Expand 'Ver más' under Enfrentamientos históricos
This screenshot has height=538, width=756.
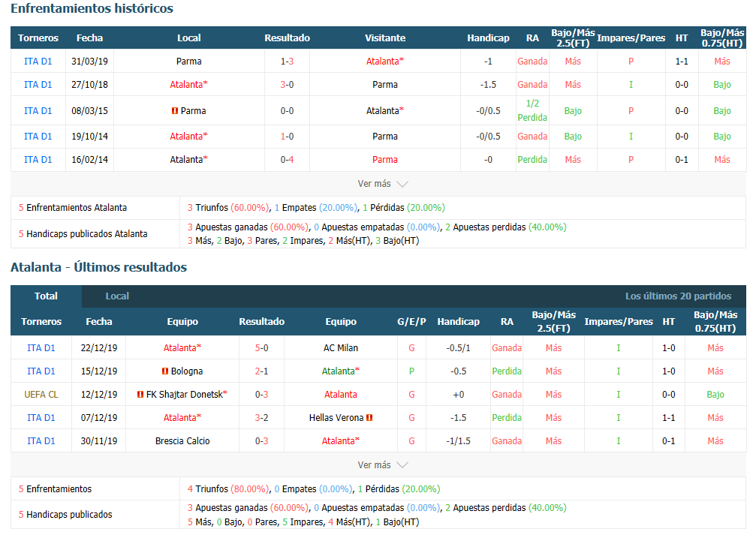[x=383, y=184]
